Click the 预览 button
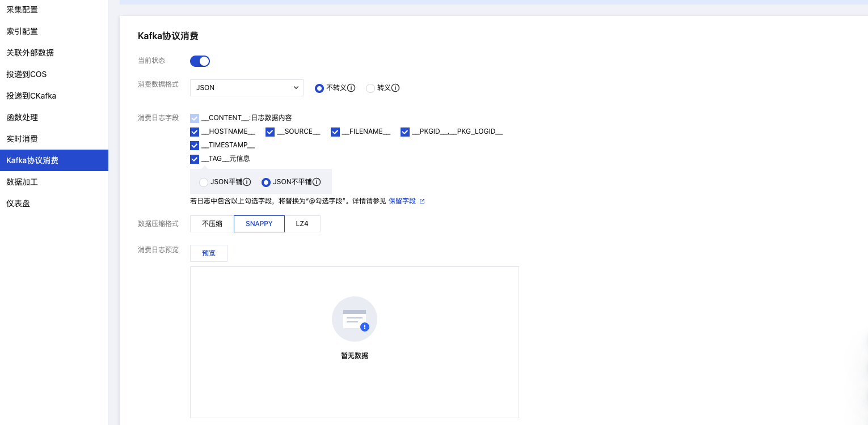Screen dimensions: 868x425 pos(209,253)
